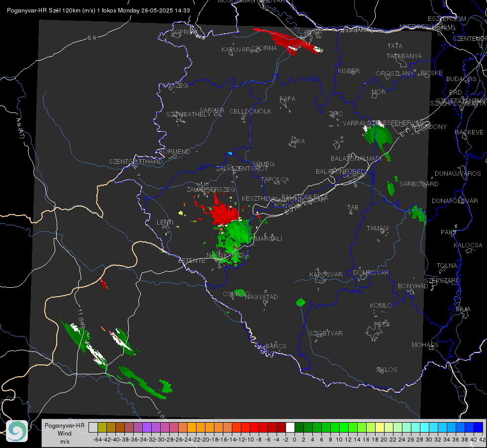Click the swirl logo icon beside the legend
Viewport: 487px width, 448px height.
17,431
